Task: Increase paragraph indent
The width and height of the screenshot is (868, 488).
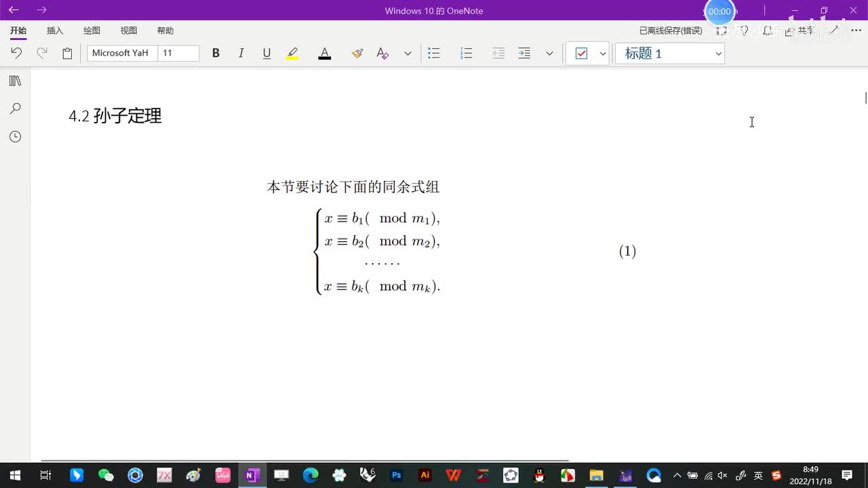Action: [524, 53]
